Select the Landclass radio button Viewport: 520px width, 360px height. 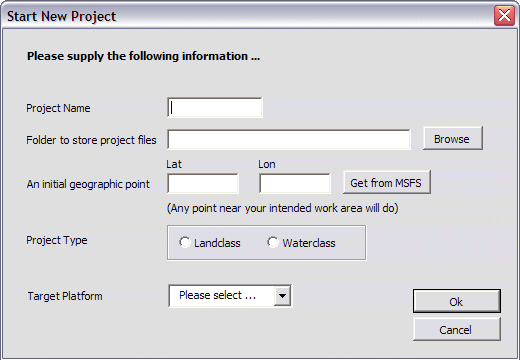184,242
